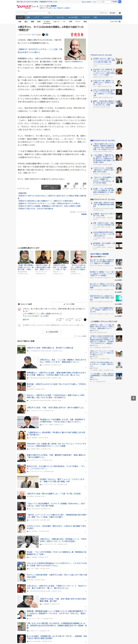The width and height of the screenshot is (138, 644).
Task: Play video ranking item 1 火野正平さん死去
Action: (119, 205)
